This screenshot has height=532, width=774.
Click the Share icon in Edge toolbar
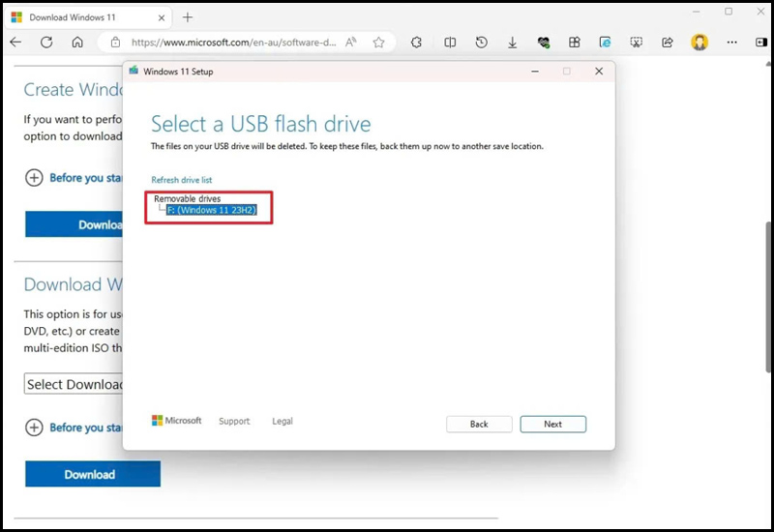(x=668, y=43)
